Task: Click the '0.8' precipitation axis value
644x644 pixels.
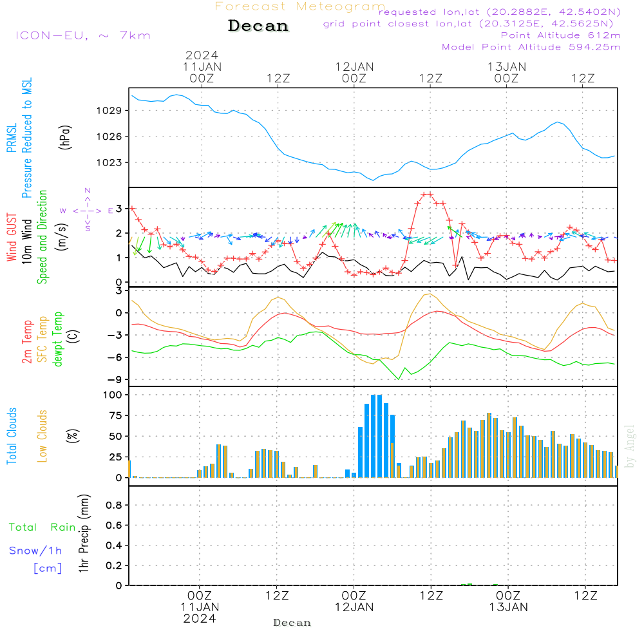Action: pos(114,505)
